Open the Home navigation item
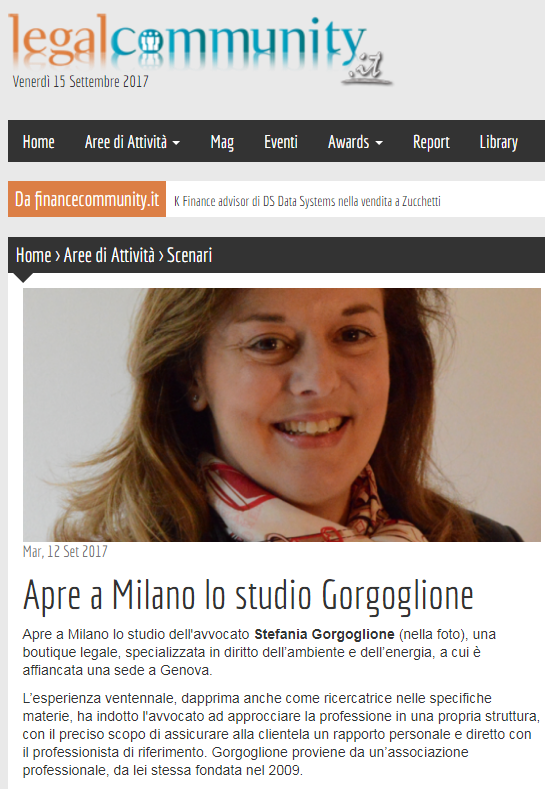Screen dimensions: 545x789 pos(39,142)
